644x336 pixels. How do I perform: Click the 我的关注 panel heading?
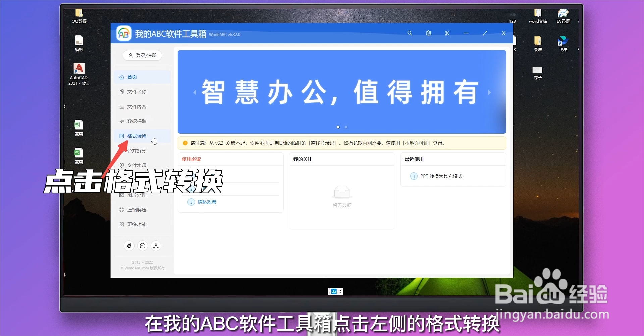303,159
